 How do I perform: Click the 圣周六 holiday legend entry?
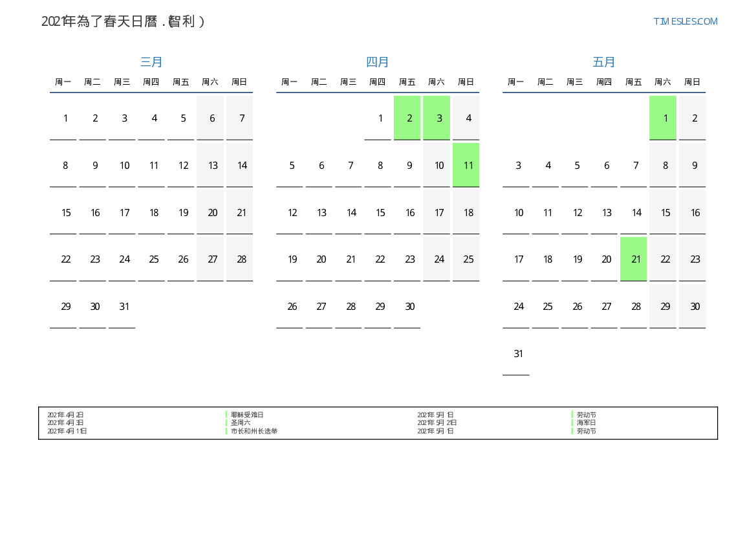tap(241, 422)
